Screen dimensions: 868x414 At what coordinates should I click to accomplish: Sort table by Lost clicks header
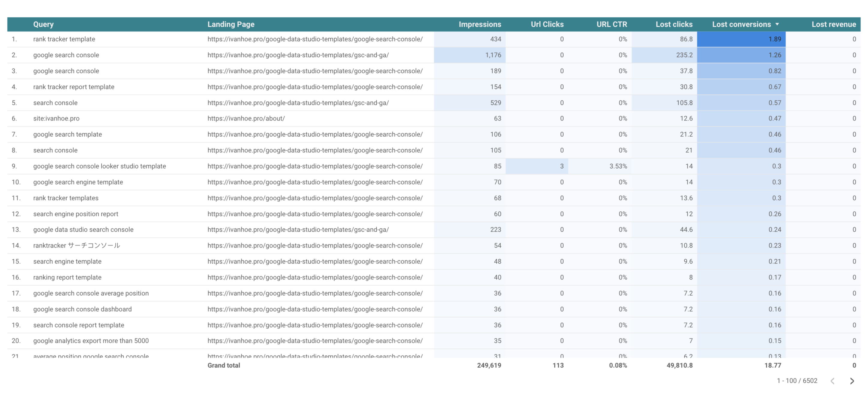point(674,24)
